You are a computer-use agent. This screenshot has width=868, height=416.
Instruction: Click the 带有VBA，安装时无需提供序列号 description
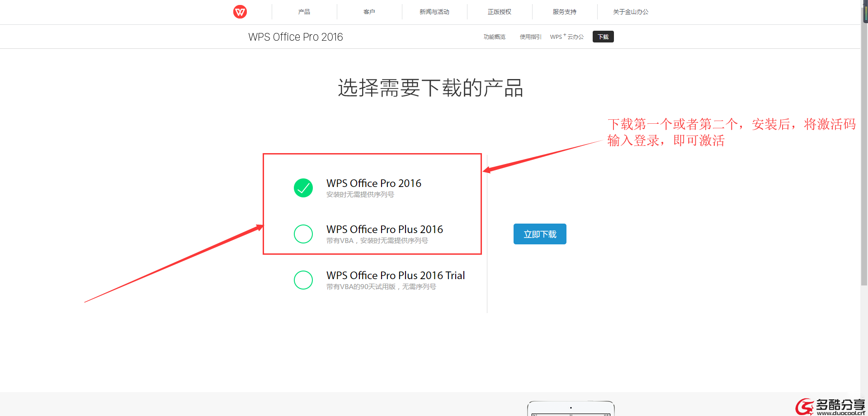(377, 241)
